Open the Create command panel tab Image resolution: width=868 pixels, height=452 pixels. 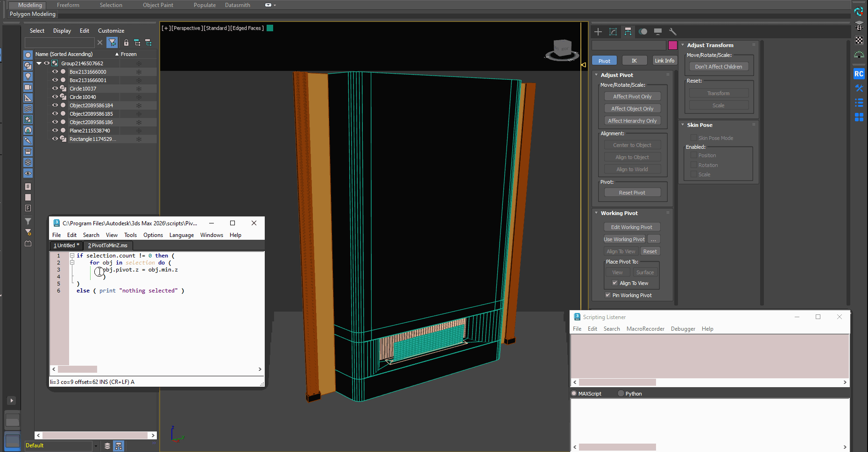pyautogui.click(x=598, y=32)
